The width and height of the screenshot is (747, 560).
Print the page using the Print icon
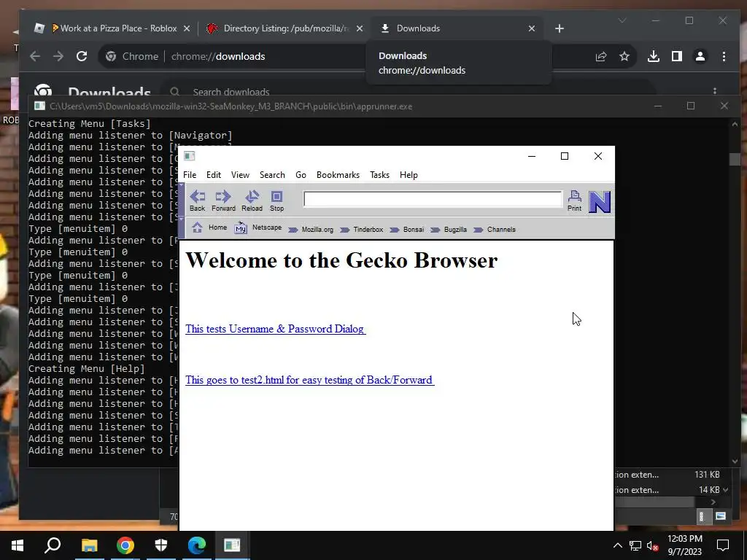575,201
